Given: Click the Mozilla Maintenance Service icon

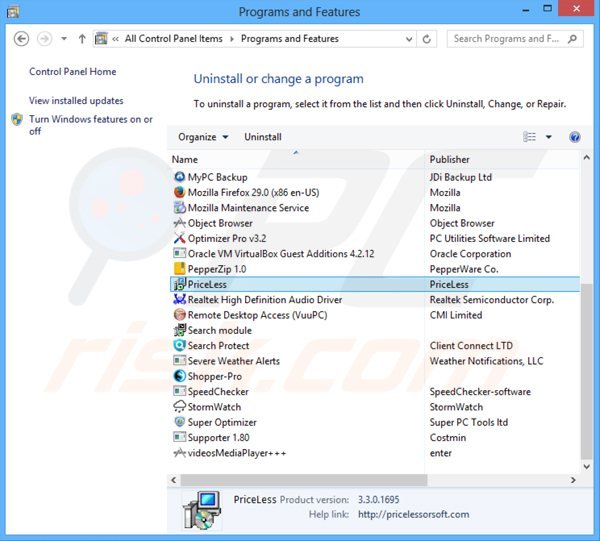Looking at the screenshot, I should (179, 207).
